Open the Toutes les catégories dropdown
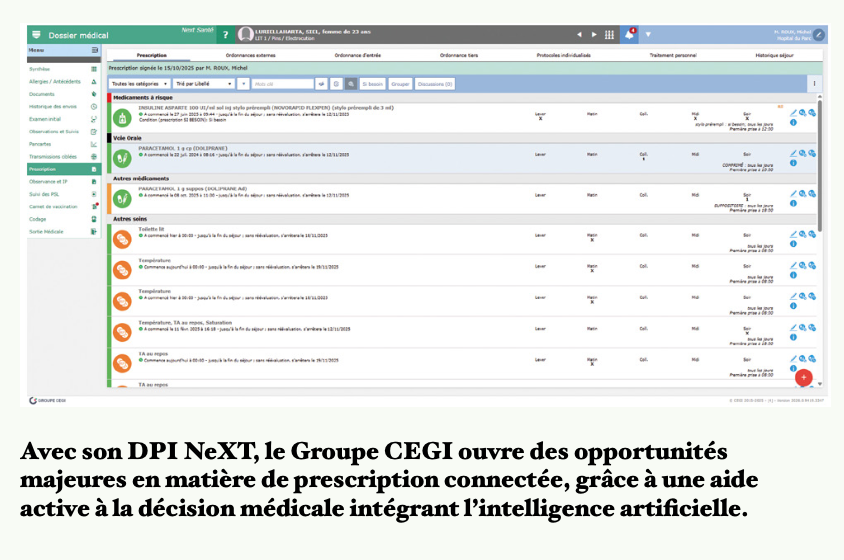844x560 pixels. coord(139,84)
